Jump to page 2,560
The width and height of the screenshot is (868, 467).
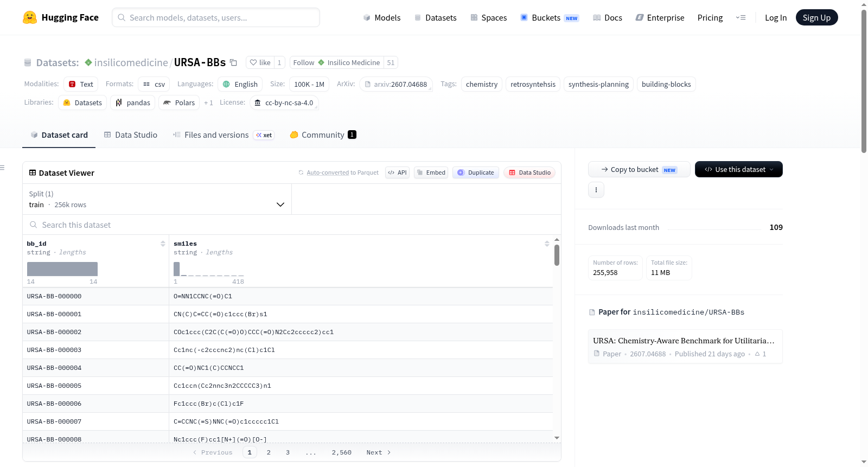point(342,452)
